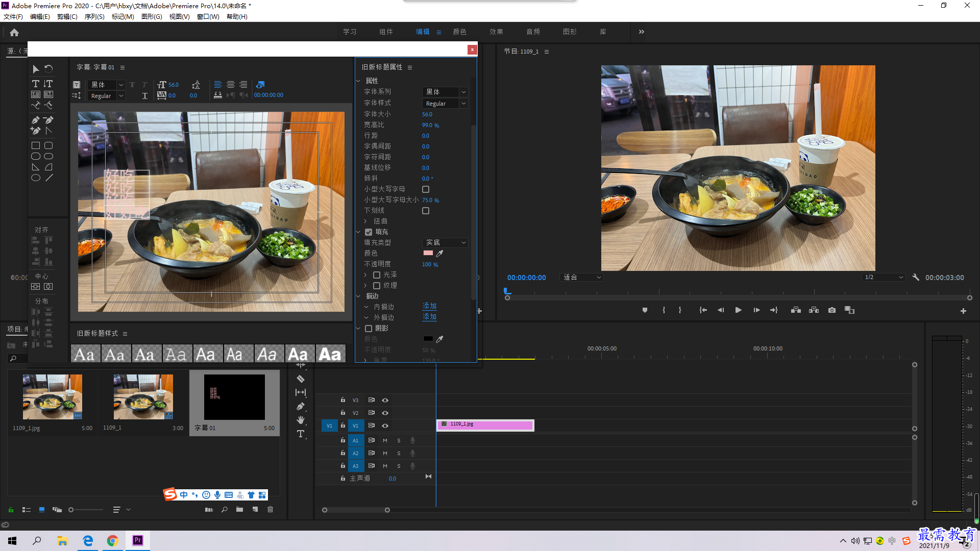Enable the 阴影 shadow checkbox
Image resolution: width=980 pixels, height=551 pixels.
point(369,329)
